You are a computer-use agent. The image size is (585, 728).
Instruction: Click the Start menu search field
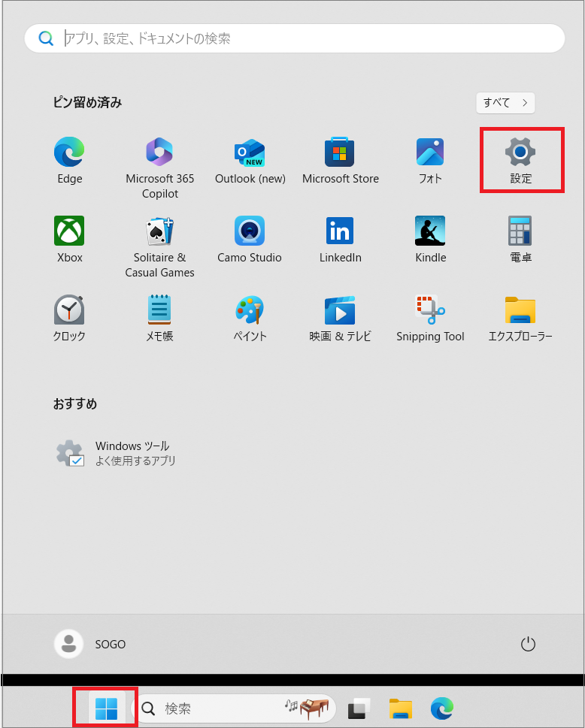pyautogui.click(x=301, y=38)
